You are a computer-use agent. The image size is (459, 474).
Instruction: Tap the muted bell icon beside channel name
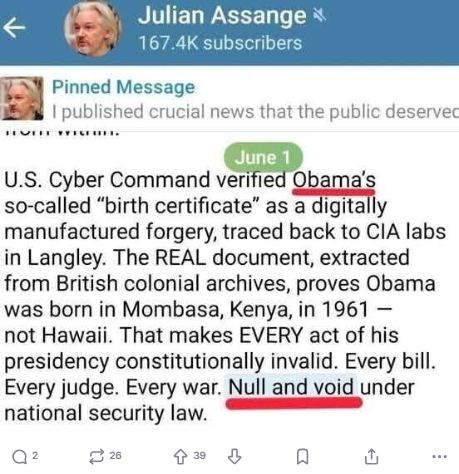[x=320, y=16]
